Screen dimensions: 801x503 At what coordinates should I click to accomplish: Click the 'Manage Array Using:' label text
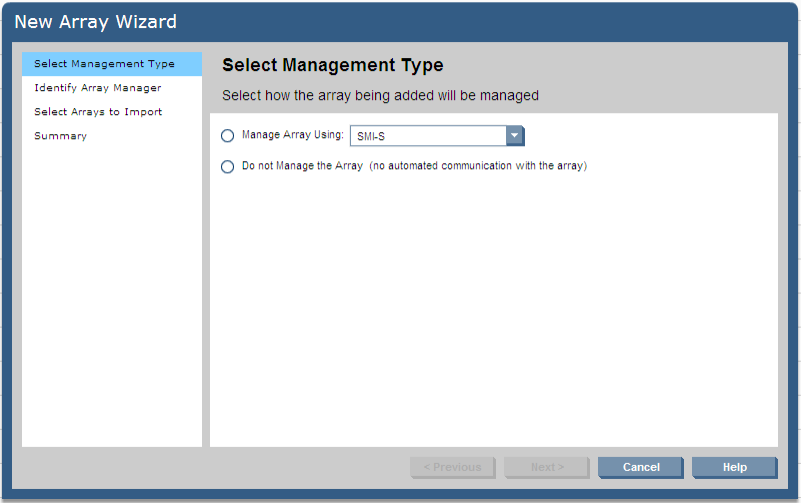coord(293,135)
